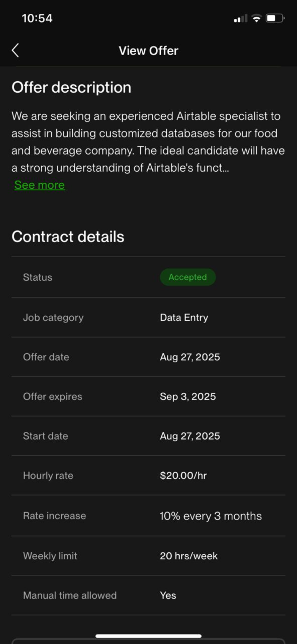This screenshot has width=297, height=644.
Task: Tap the battery status icon
Action: [275, 19]
